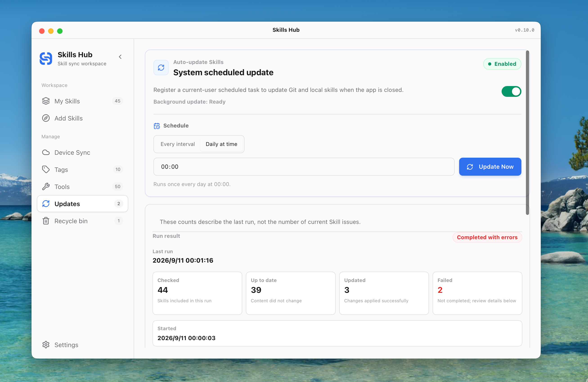Click the Updated 3 stat card

[x=384, y=293]
